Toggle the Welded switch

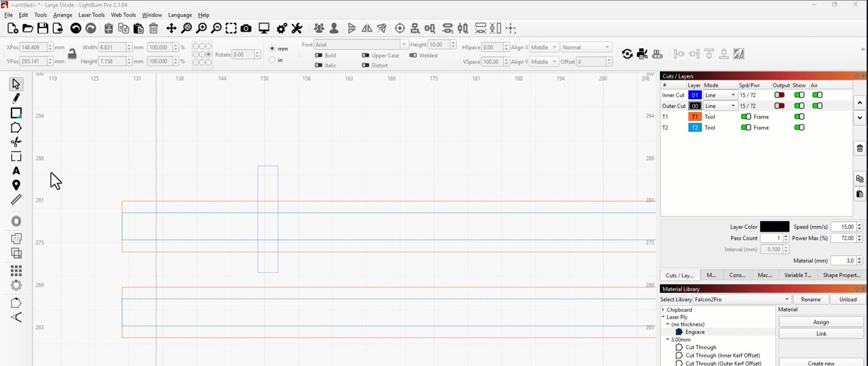point(413,55)
